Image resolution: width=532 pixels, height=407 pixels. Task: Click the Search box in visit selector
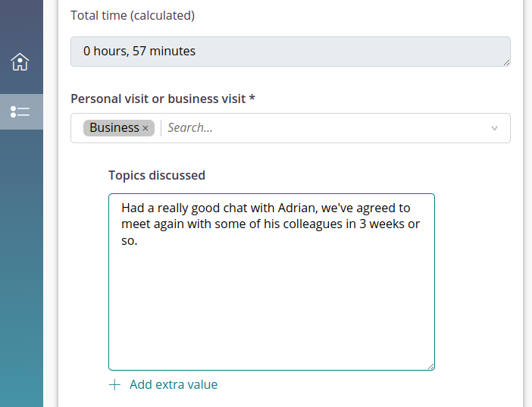[318, 128]
